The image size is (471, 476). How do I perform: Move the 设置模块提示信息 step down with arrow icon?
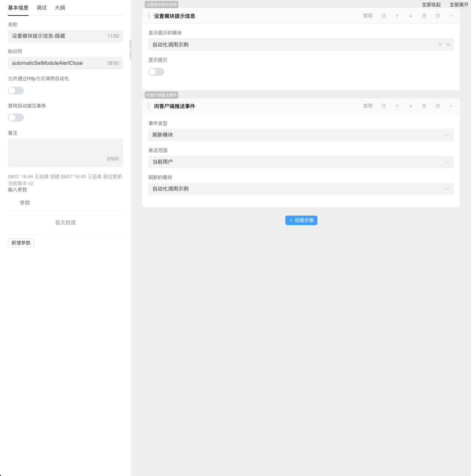click(411, 16)
